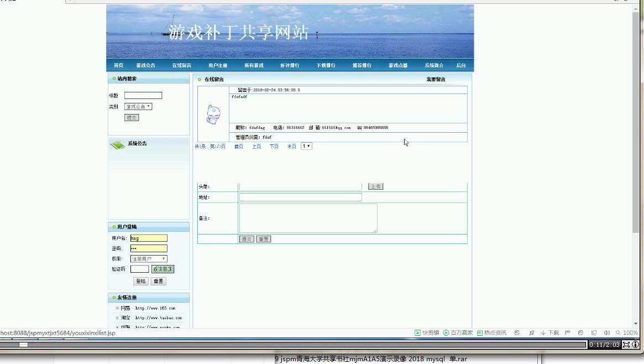Refresh the 6383 captcha image
644x364 pixels.
coord(163,269)
